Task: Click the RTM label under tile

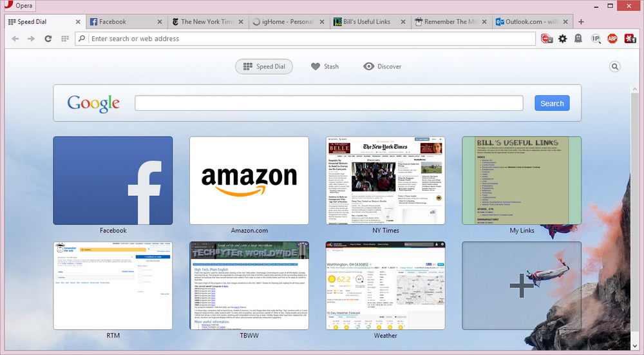Action: click(113, 336)
